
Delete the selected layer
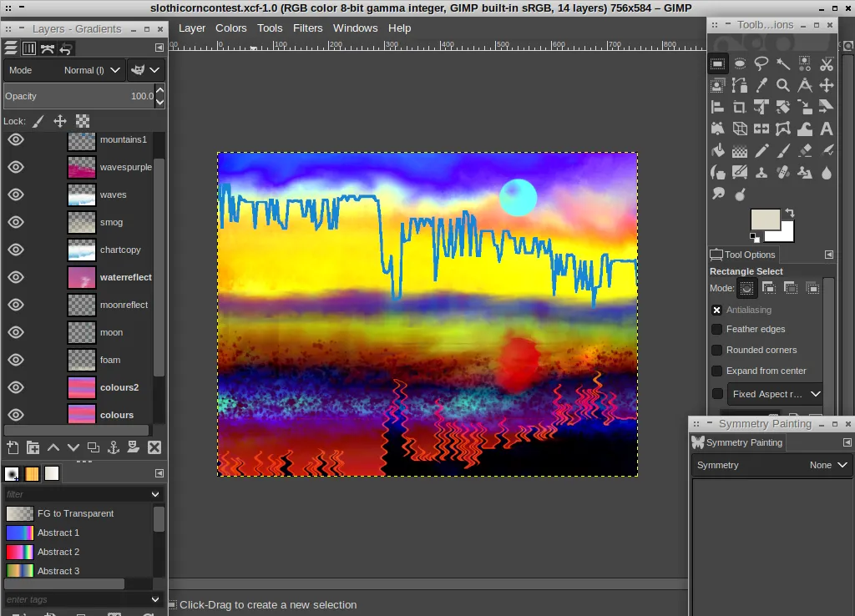tap(154, 447)
